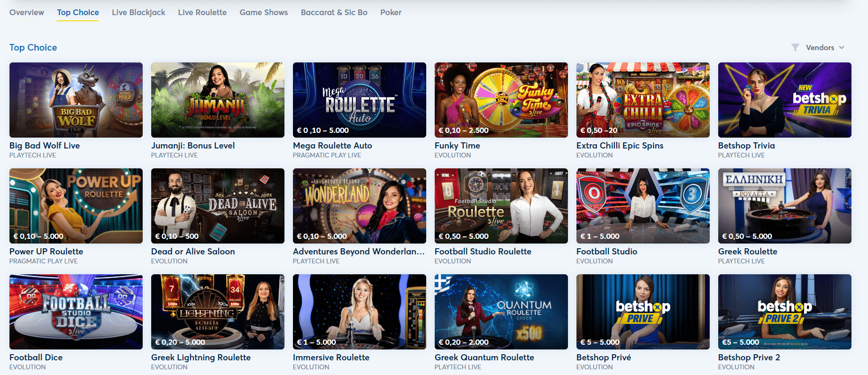Click the PRAGMATIC PLAY LIVE label under Power UP Roulette
The image size is (868, 375).
43,261
